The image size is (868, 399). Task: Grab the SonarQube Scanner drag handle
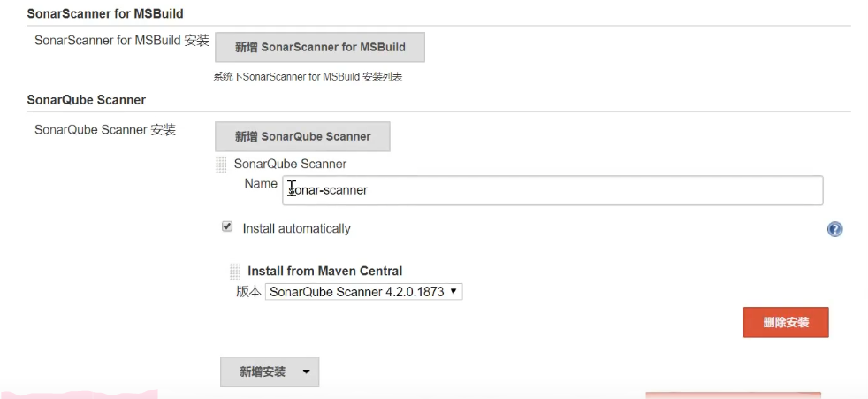coord(221,165)
